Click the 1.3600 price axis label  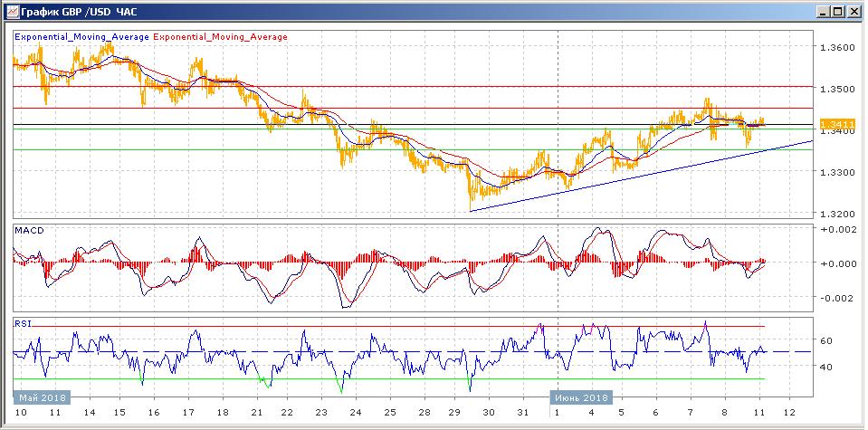838,47
